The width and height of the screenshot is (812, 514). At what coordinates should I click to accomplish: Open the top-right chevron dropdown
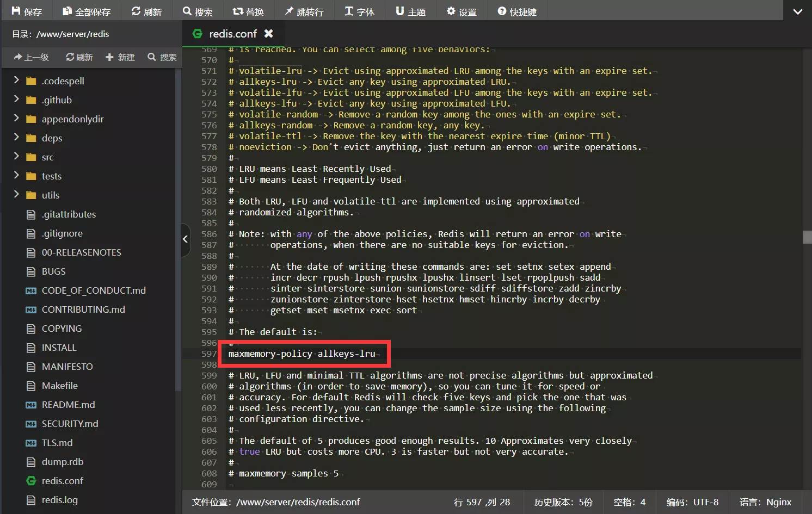pyautogui.click(x=798, y=10)
